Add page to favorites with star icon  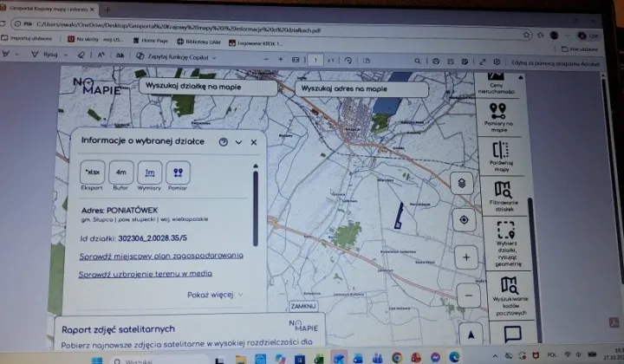pos(527,35)
